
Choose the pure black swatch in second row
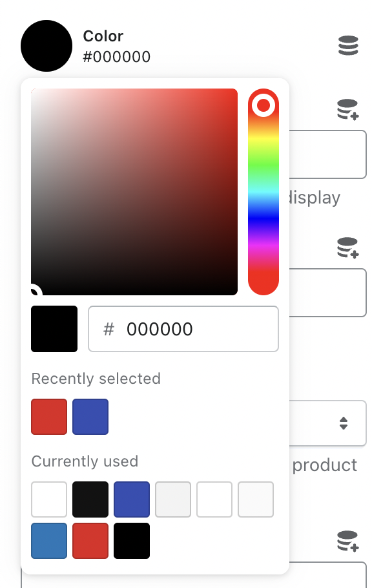point(132,541)
